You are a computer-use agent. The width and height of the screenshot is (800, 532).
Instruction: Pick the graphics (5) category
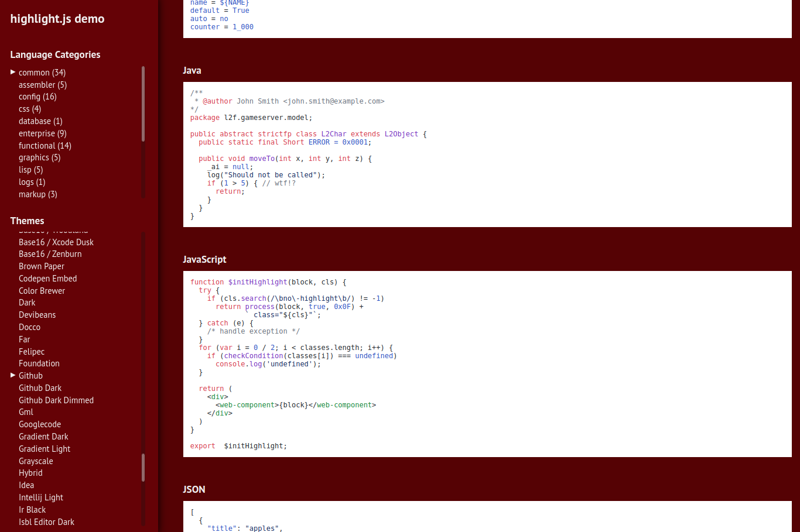[39, 157]
